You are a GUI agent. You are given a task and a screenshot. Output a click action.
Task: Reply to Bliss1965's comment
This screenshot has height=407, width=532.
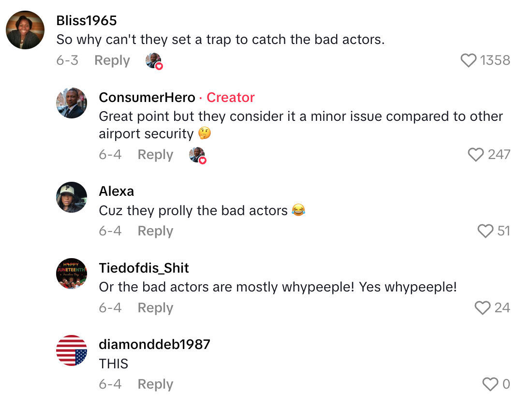(112, 60)
